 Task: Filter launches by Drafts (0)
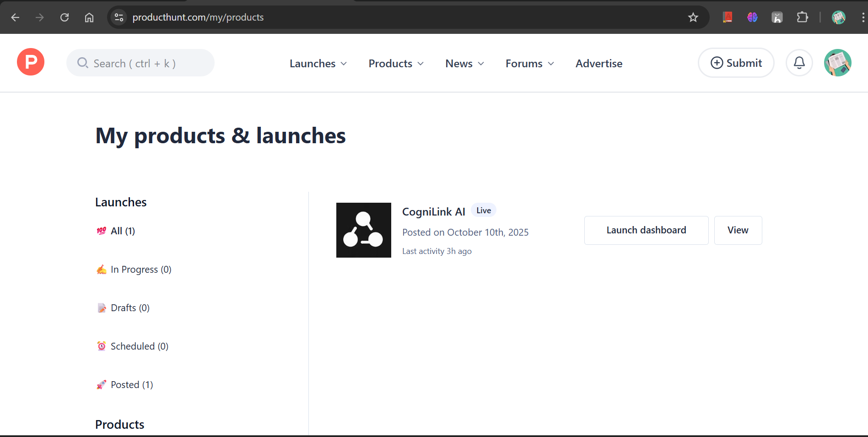(x=130, y=308)
